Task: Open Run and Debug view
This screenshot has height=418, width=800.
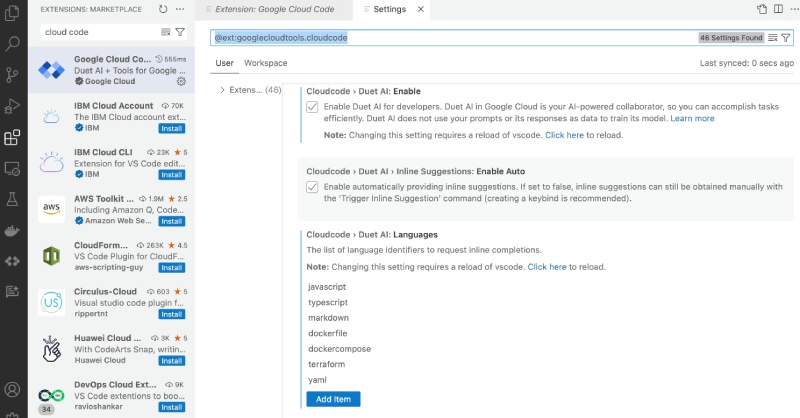Action: [x=13, y=106]
